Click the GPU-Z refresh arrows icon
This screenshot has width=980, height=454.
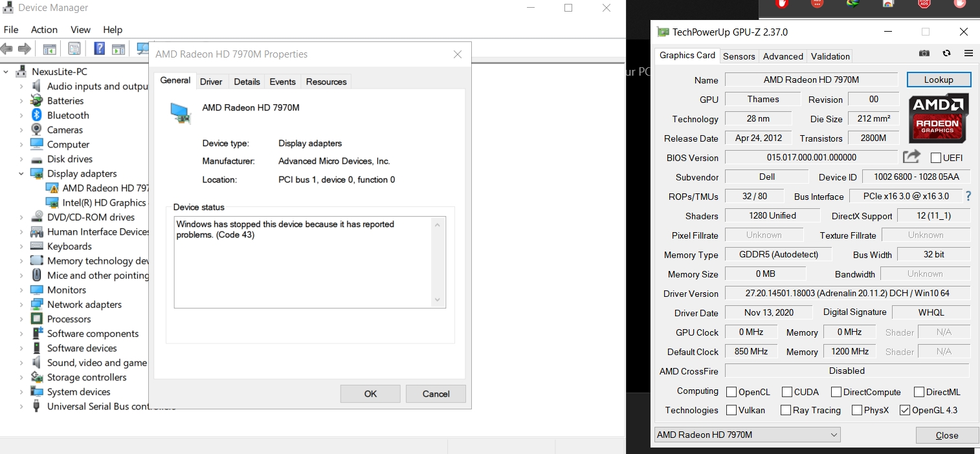pos(946,53)
